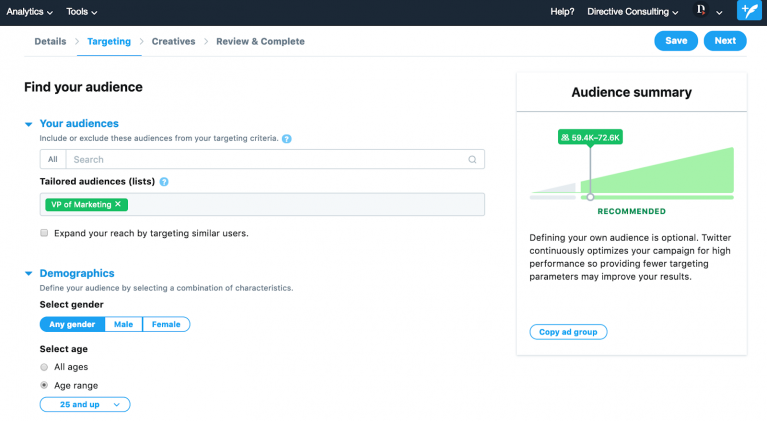The width and height of the screenshot is (767, 421).
Task: Click the compose tweet feather icon
Action: [749, 12]
